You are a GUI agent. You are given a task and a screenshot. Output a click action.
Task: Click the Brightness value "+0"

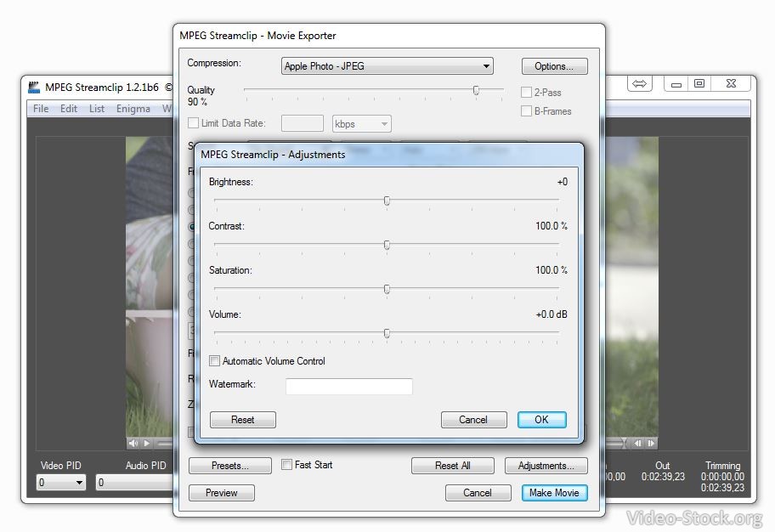point(563,182)
